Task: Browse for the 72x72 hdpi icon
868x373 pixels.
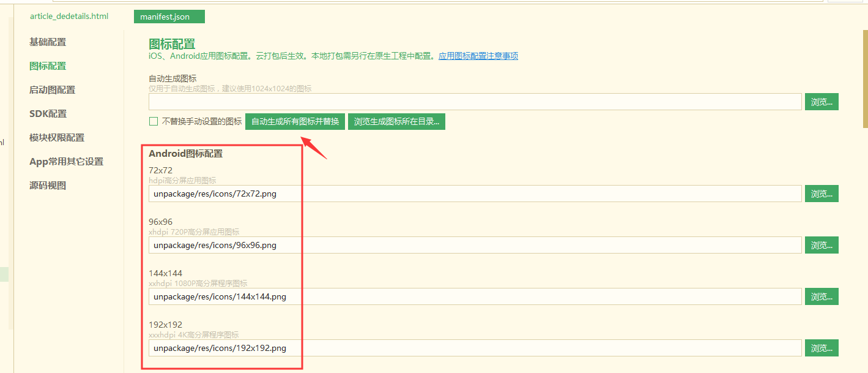Action: pyautogui.click(x=822, y=194)
